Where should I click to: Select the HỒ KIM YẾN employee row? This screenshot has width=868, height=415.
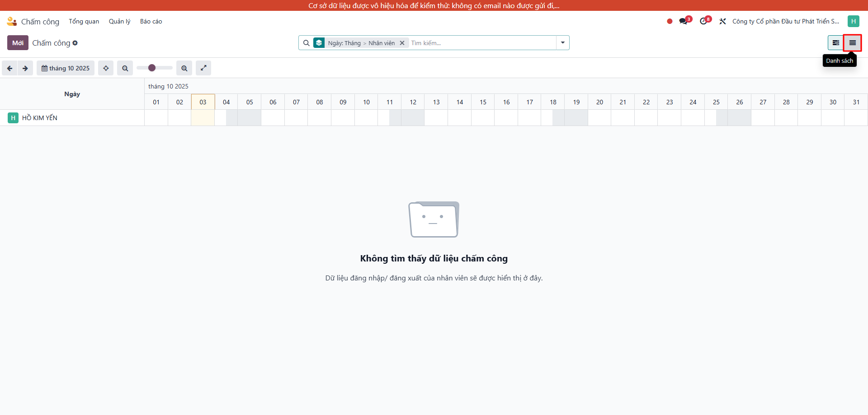(72, 118)
